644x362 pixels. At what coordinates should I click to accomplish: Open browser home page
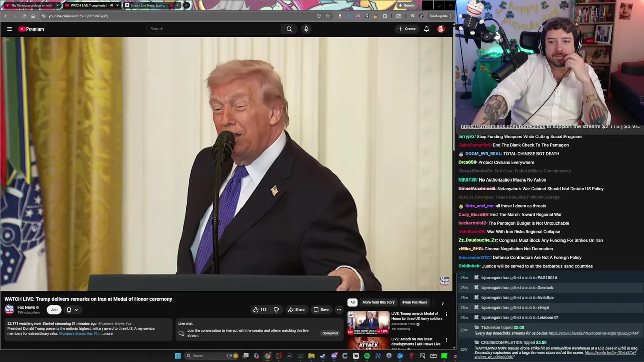(x=33, y=16)
